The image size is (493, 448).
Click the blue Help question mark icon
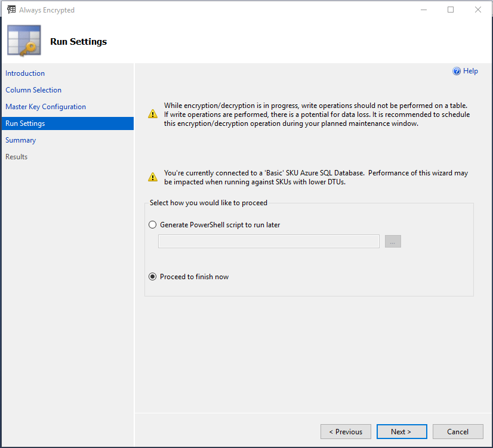click(x=457, y=71)
